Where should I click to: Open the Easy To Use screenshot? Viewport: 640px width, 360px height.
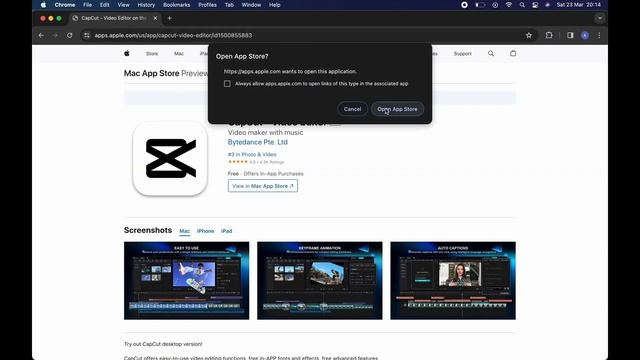pos(187,280)
